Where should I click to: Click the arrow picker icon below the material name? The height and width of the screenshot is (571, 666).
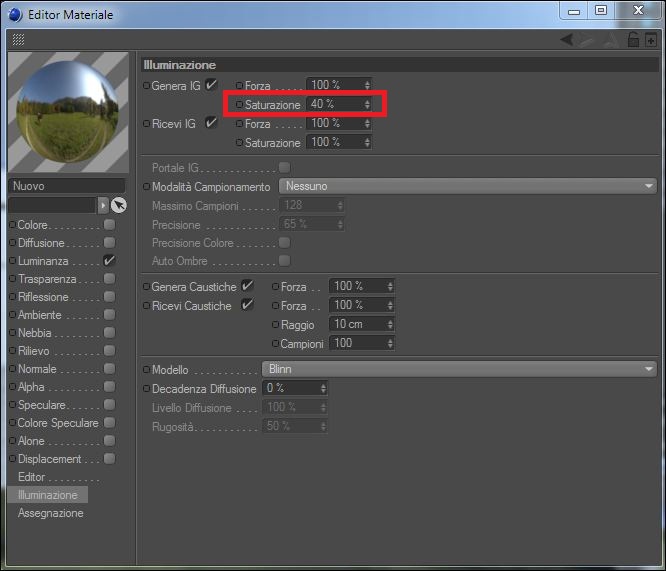pos(119,206)
